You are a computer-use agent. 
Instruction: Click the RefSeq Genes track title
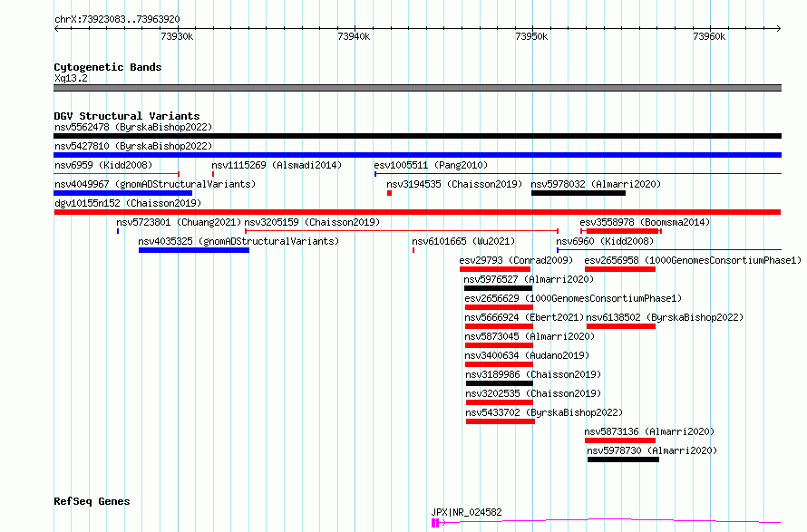(92, 501)
